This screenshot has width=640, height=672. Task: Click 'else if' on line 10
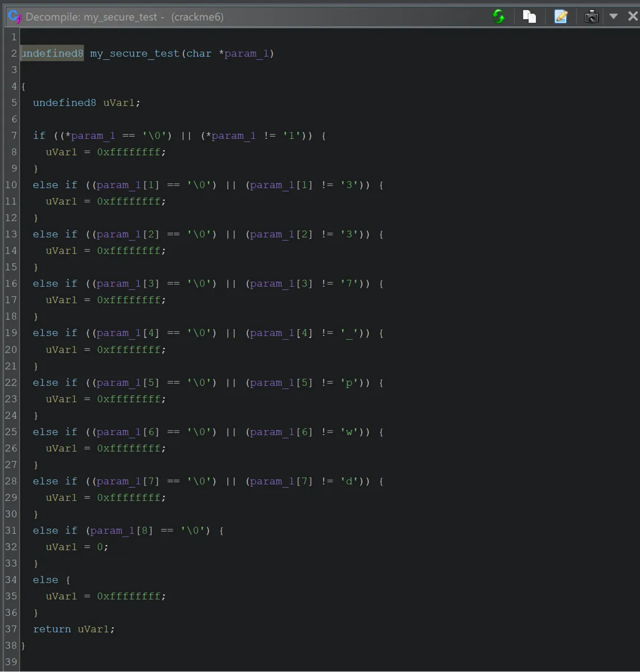click(x=55, y=185)
